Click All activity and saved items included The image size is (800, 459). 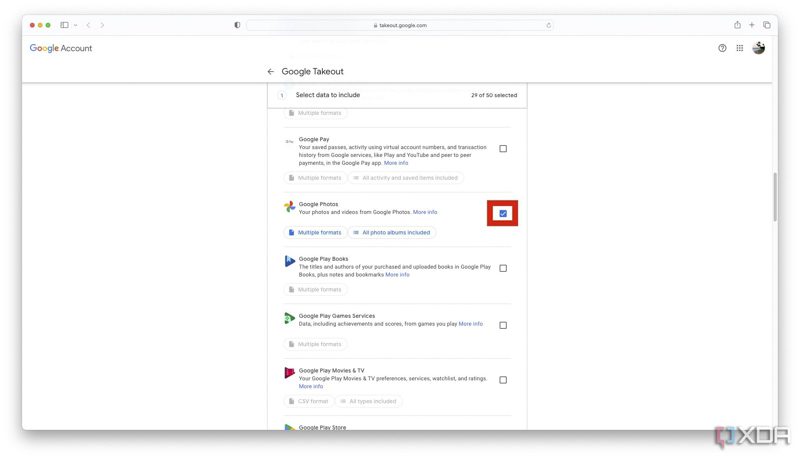point(406,178)
